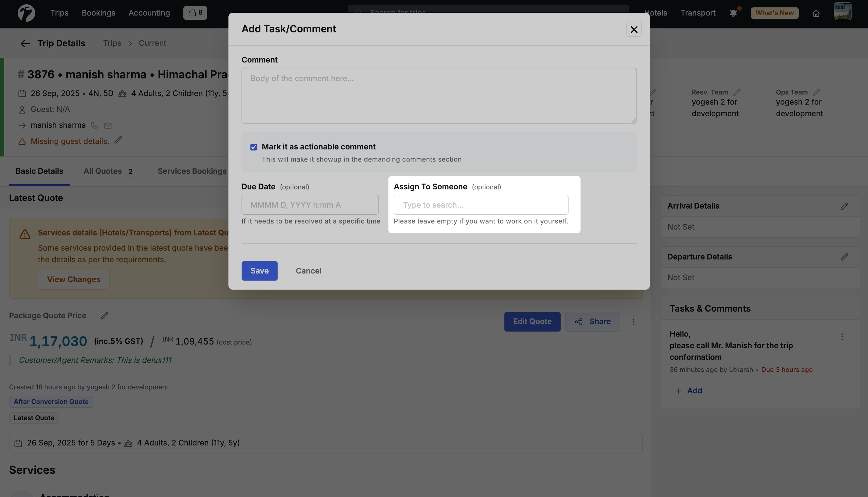Open the kebab menu next to Share
This screenshot has height=497, width=868.
pyautogui.click(x=633, y=321)
